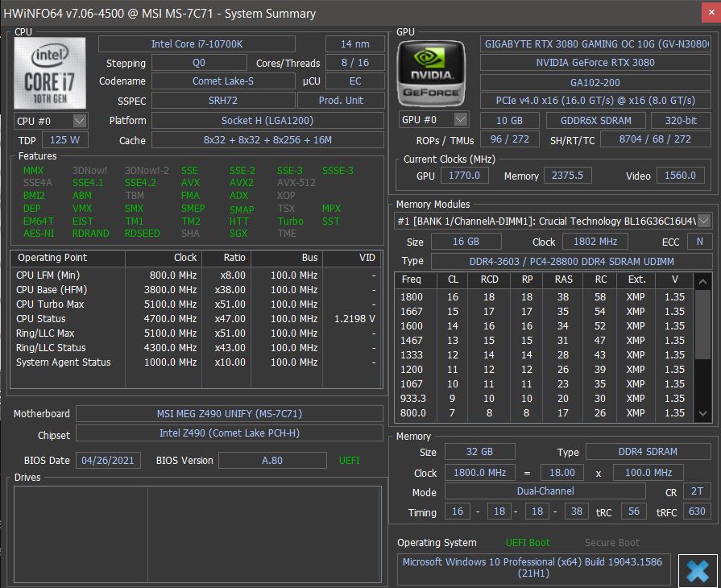Click the UEFI Boot label
721x588 pixels.
click(x=528, y=543)
